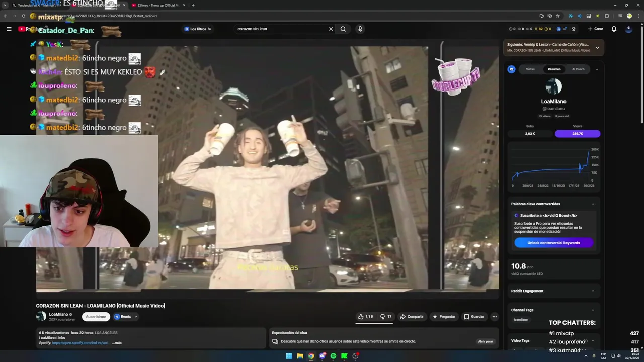This screenshot has width=644, height=362.
Task: Open the Windows Start menu
Action: (x=289, y=356)
